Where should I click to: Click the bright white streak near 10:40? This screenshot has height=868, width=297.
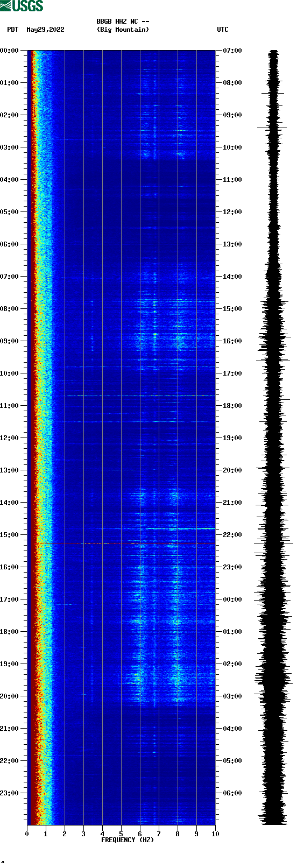click(140, 396)
